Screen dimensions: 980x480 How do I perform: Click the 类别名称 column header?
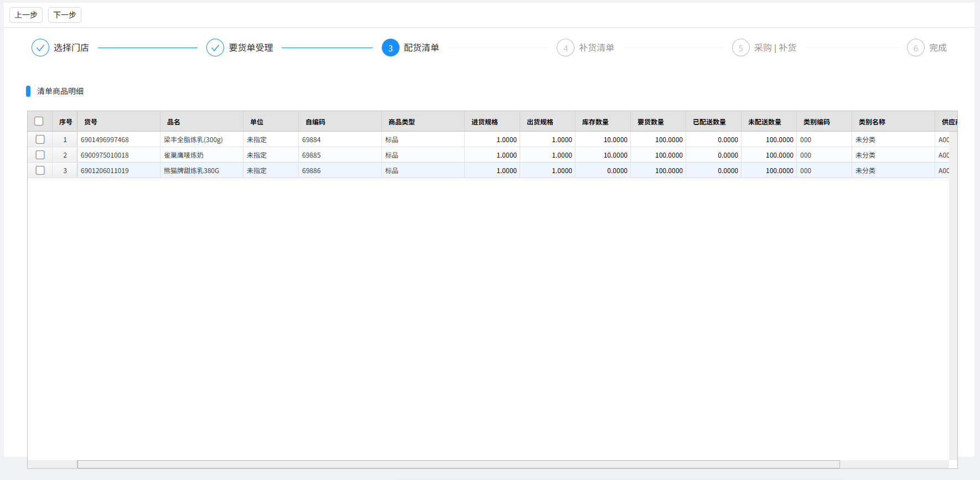[894, 122]
